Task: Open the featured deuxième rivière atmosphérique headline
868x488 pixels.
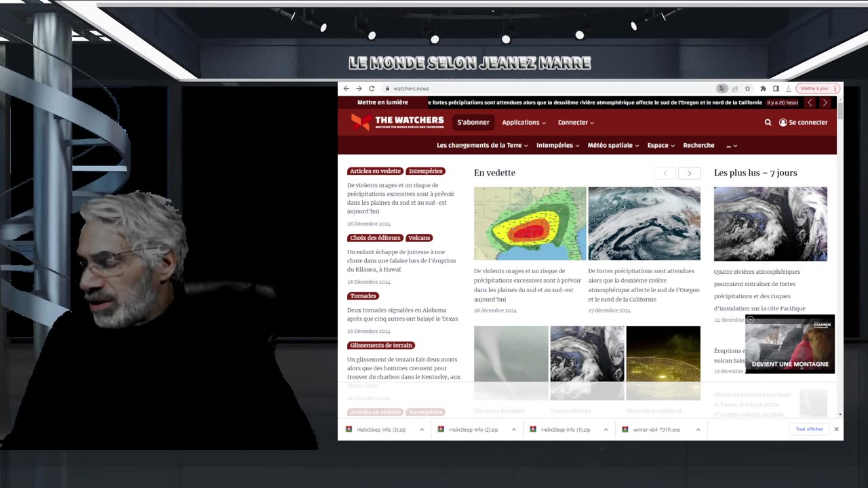Action: [644, 285]
